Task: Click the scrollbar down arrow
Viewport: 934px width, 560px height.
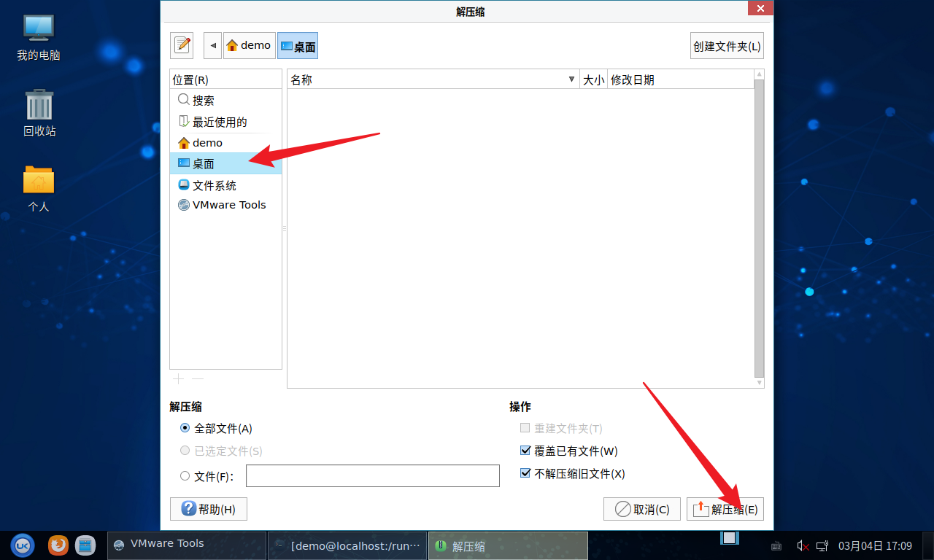Action: pyautogui.click(x=759, y=383)
